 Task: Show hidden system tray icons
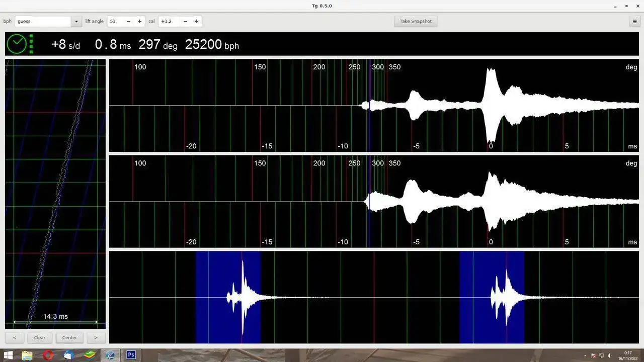point(585,355)
